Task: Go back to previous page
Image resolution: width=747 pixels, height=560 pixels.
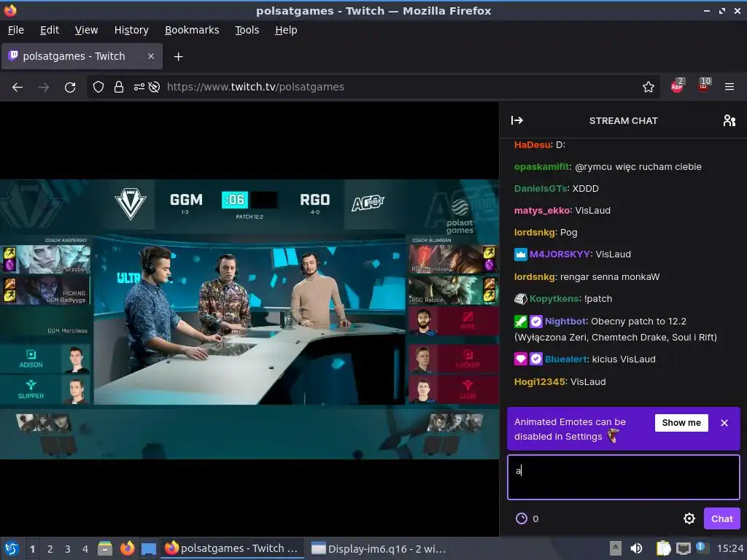Action: [18, 87]
